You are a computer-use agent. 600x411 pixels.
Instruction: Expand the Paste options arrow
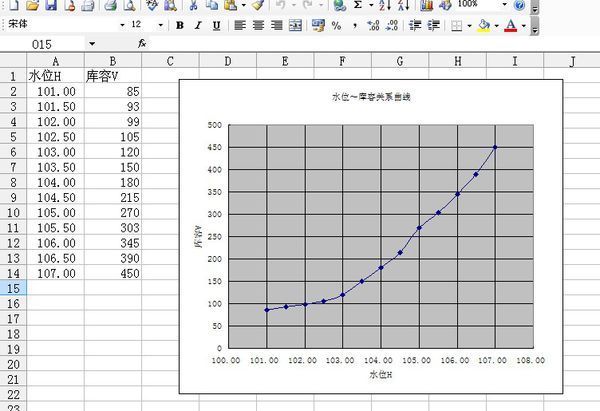[x=244, y=5]
